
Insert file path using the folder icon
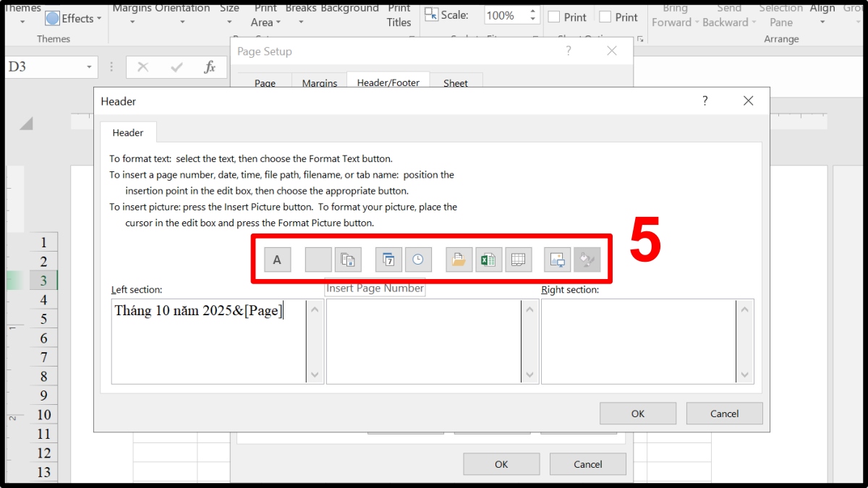click(x=459, y=259)
